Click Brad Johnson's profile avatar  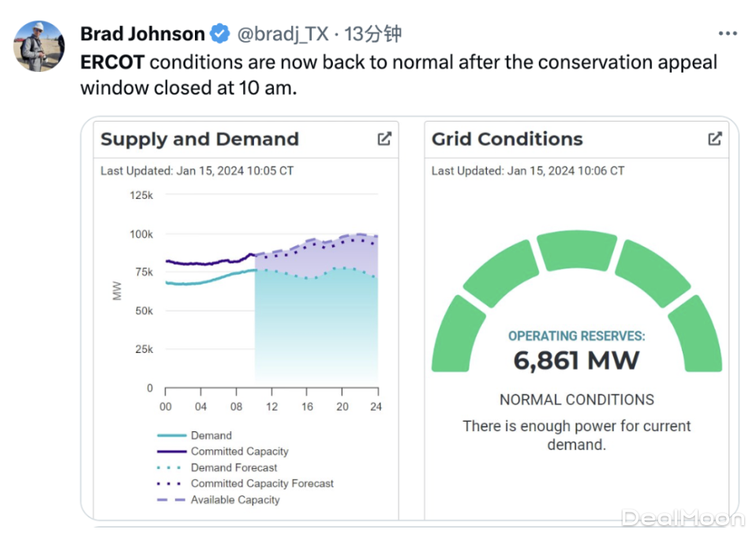(x=38, y=47)
